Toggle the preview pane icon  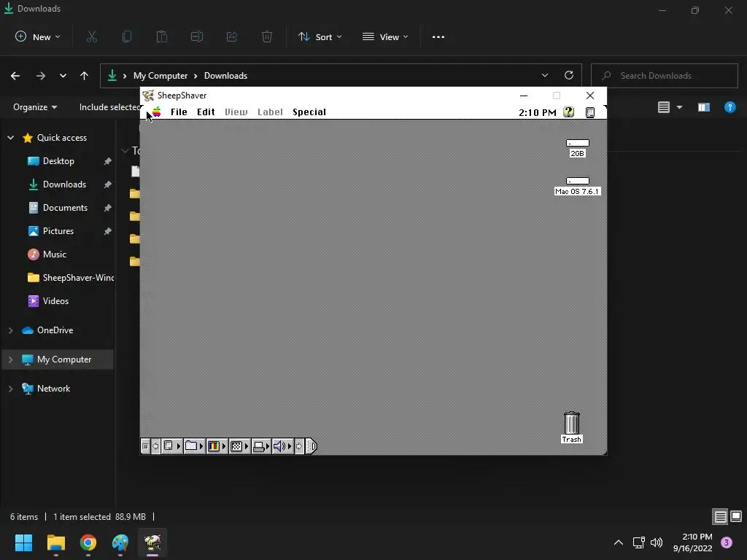(x=704, y=107)
